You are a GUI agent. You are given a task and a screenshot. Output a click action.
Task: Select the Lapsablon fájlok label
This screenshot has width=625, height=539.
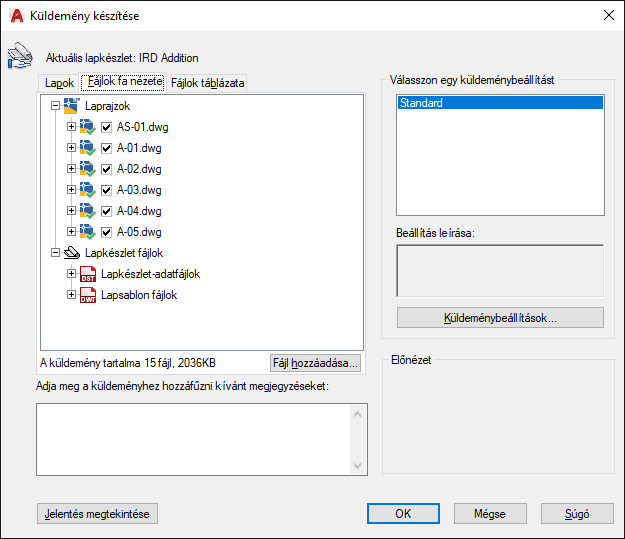(x=139, y=295)
